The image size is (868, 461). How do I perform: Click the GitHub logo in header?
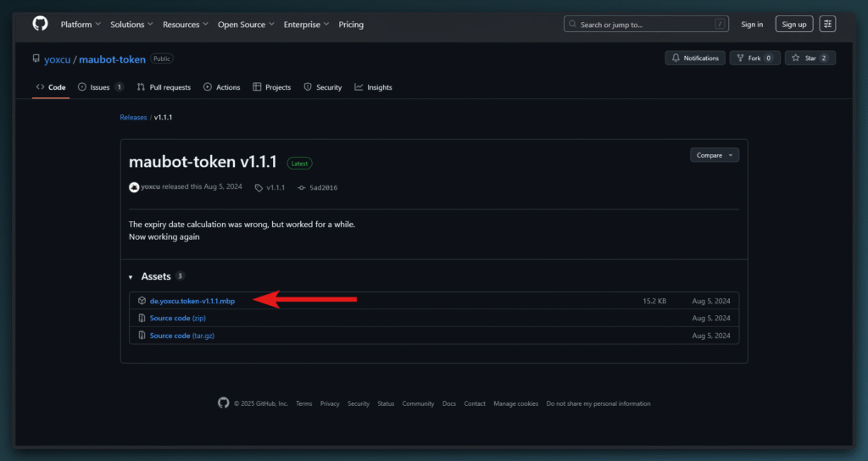pyautogui.click(x=41, y=24)
